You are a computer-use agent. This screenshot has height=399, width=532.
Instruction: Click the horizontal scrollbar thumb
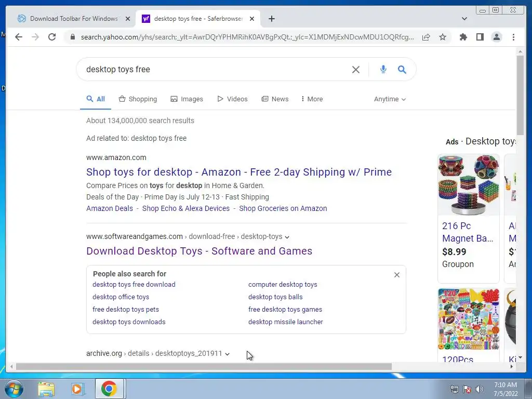(x=204, y=366)
